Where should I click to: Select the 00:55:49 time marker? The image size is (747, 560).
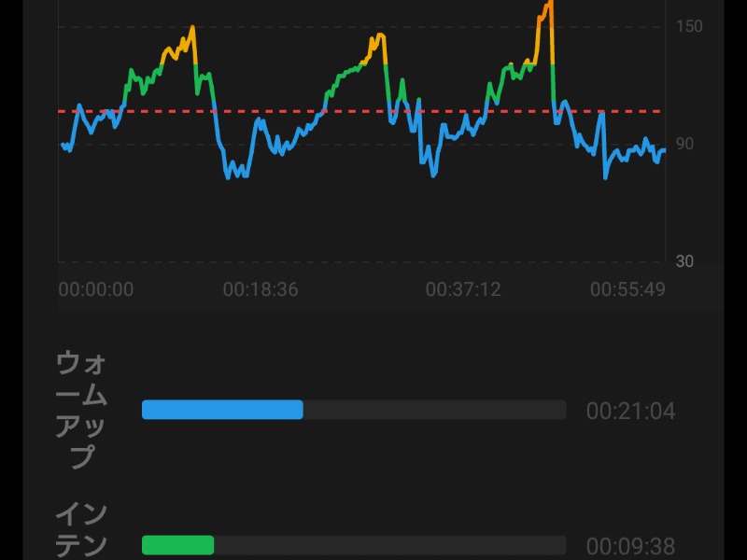coord(627,289)
